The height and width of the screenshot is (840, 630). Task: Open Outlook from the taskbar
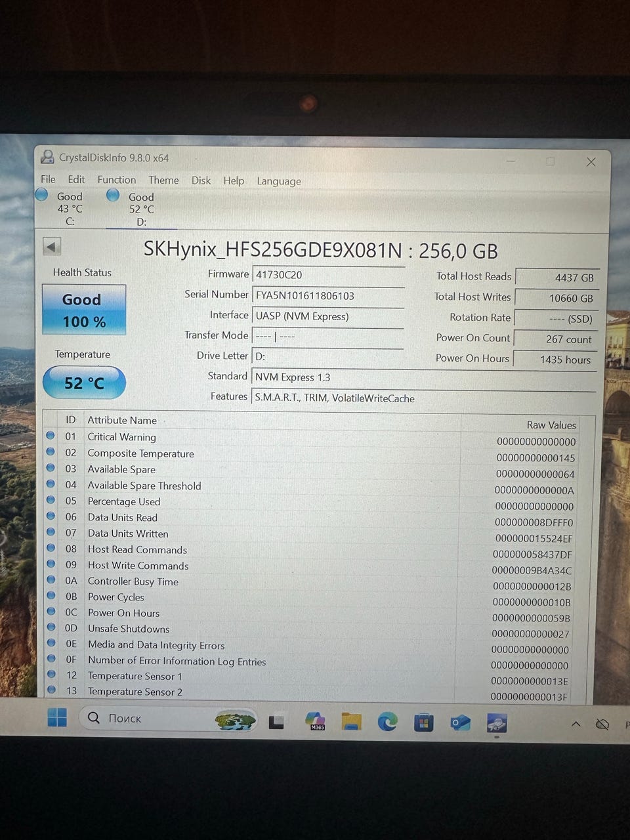[460, 723]
